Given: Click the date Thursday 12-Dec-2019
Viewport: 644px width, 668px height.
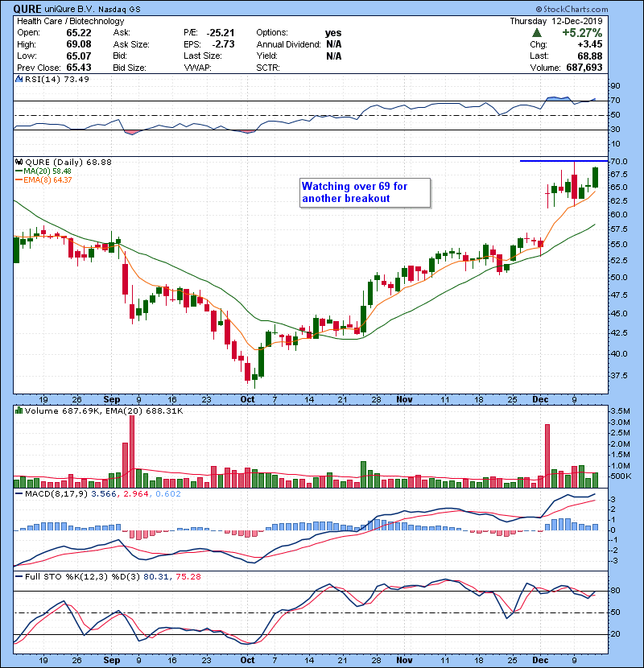Looking at the screenshot, I should [x=556, y=21].
